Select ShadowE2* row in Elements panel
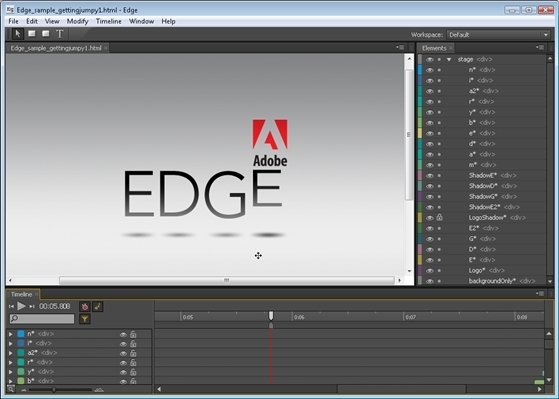Screen dimensions: 559x399 (482, 207)
